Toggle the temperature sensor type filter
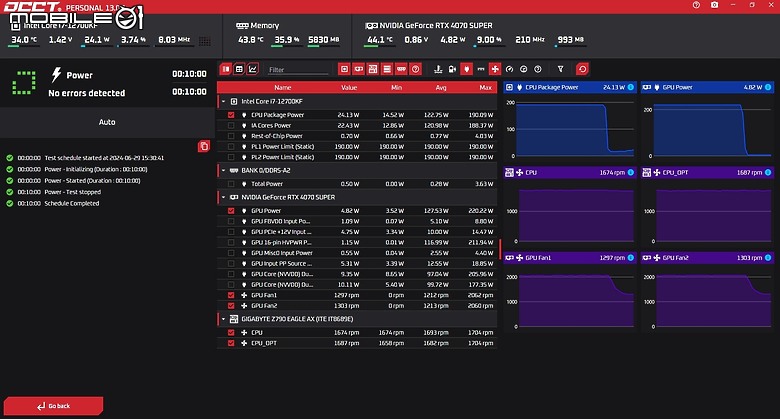 tap(438, 69)
